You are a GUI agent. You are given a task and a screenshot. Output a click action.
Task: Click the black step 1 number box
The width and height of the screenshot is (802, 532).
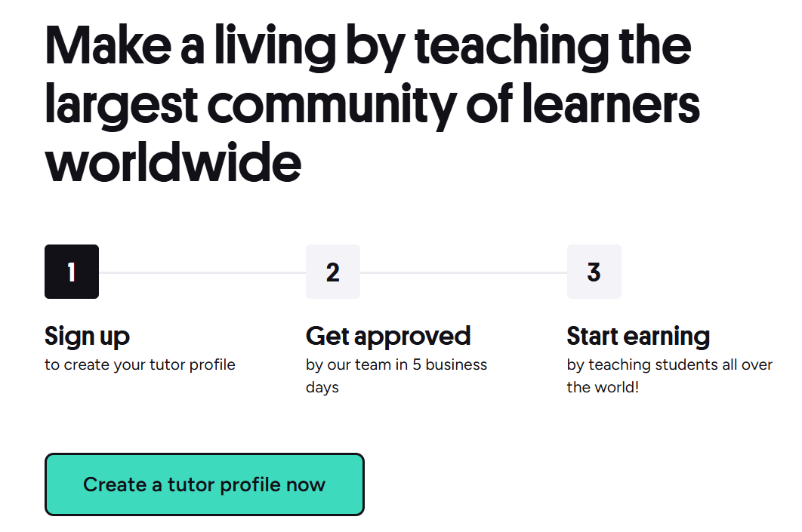click(x=72, y=272)
